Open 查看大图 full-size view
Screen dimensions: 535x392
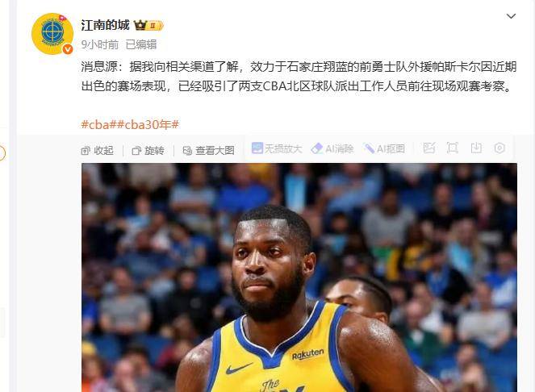click(x=208, y=151)
